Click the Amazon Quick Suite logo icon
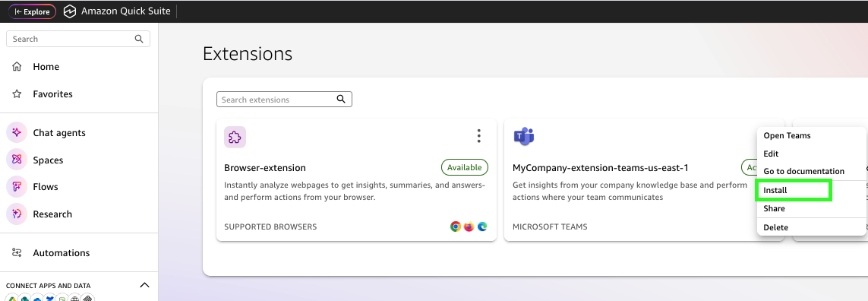Screen dimensions: 868x301 pyautogui.click(x=70, y=11)
